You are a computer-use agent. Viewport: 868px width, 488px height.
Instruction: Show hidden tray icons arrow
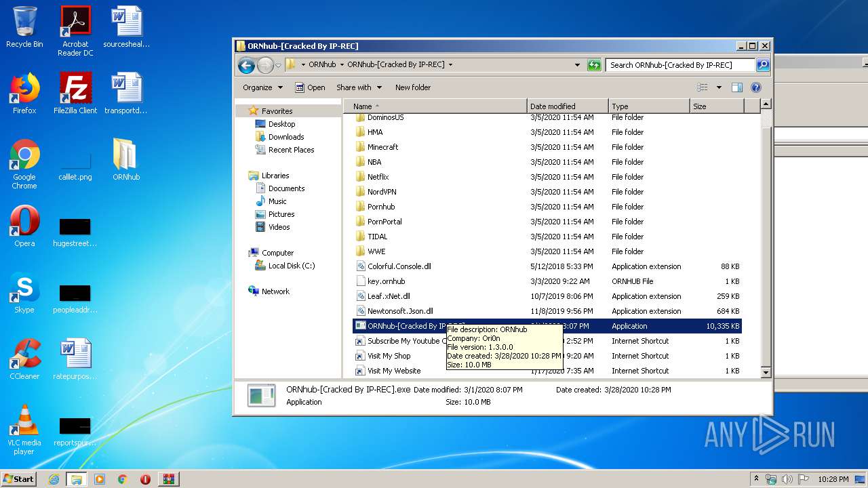coord(757,479)
